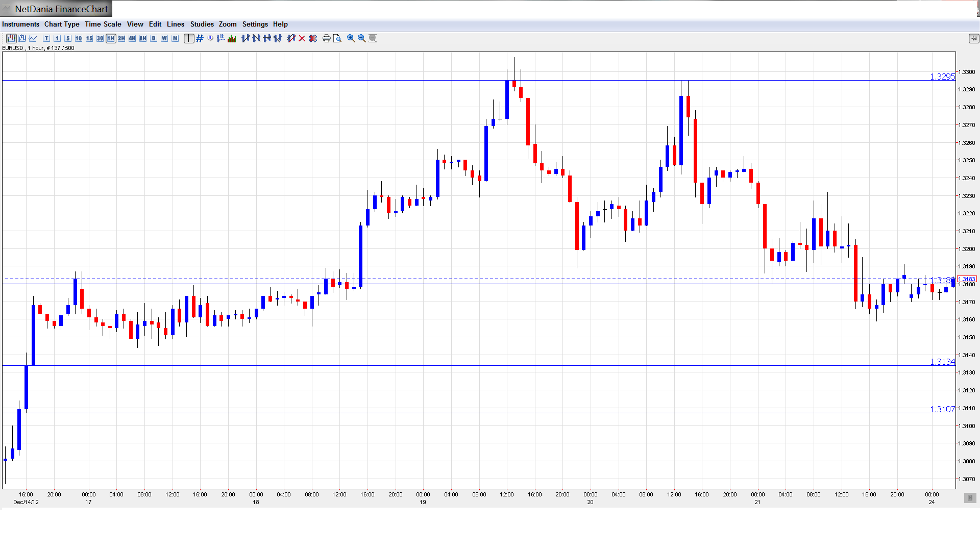Choose the 4H time scale button

click(x=132, y=38)
